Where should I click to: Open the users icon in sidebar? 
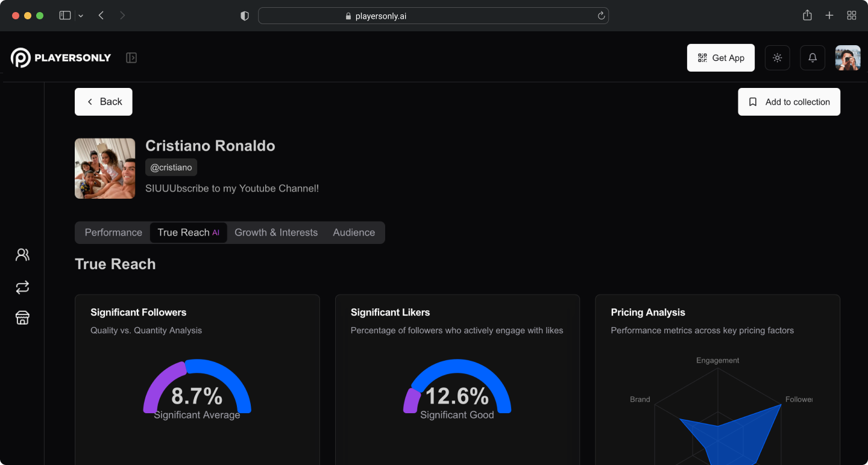(x=22, y=255)
